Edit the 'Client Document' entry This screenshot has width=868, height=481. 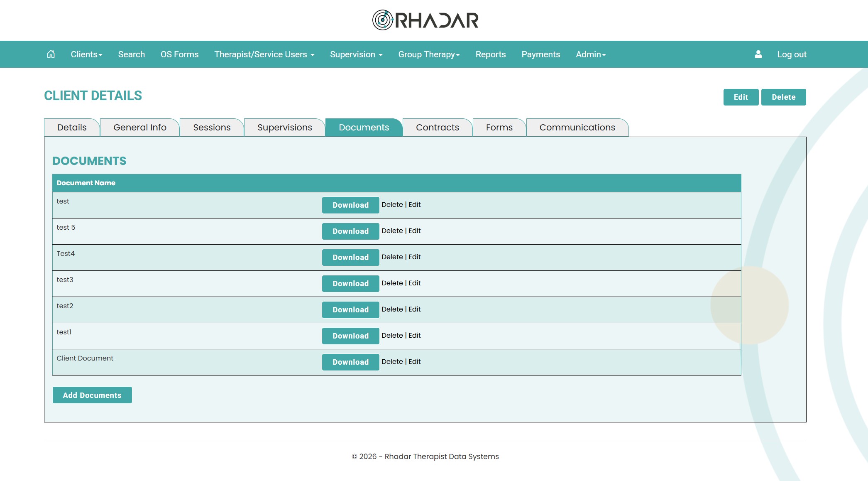415,362
